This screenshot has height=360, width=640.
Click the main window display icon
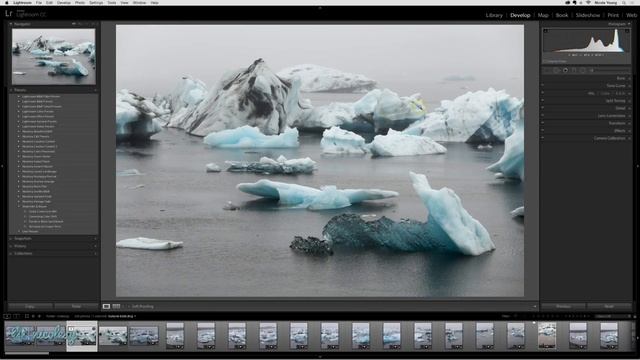[x=7, y=316]
